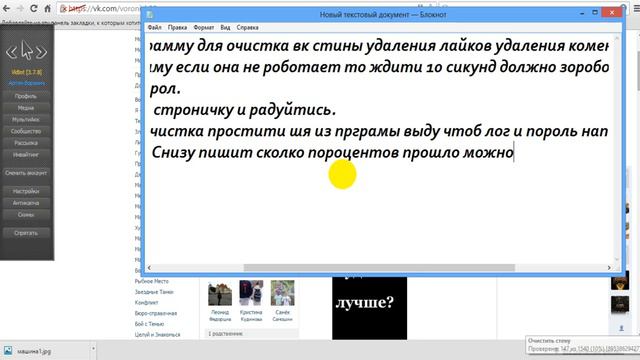This screenshot has height=360, width=640.
Task: Open the Бюро-справочная app link
Action: tap(156, 313)
